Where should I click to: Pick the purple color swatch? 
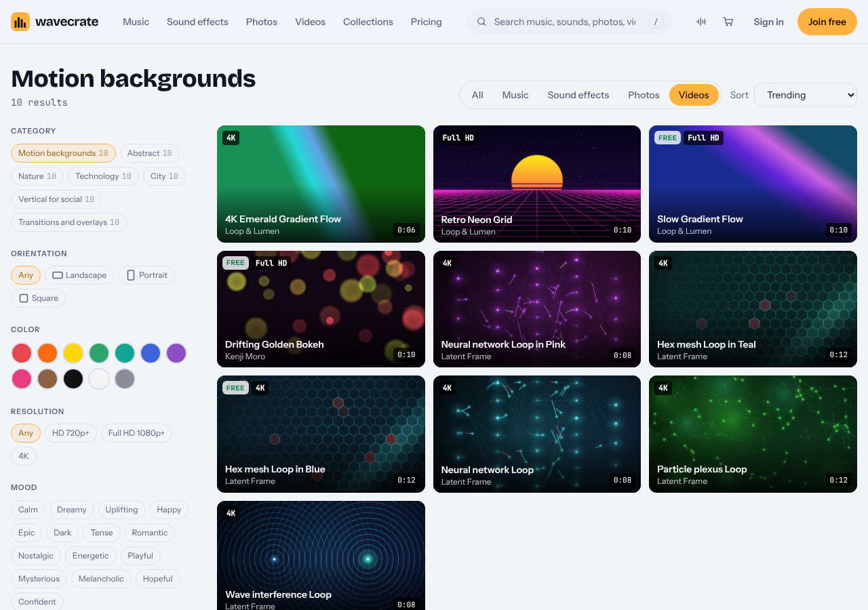click(x=176, y=353)
